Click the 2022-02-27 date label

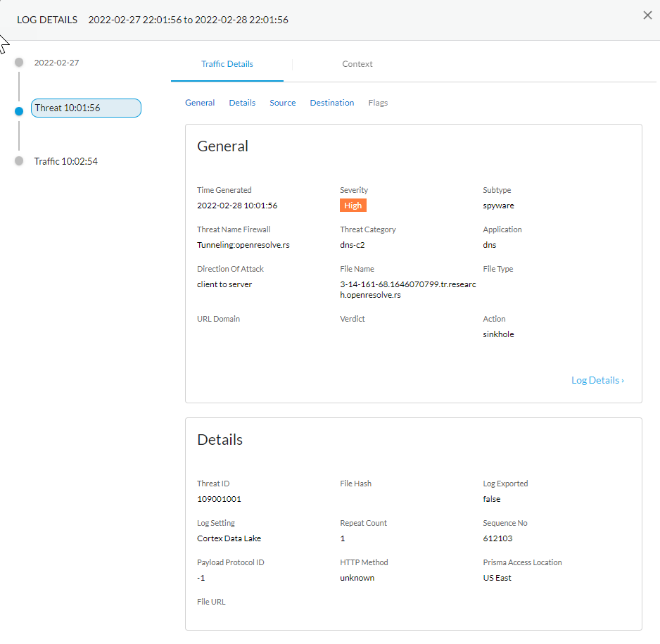pos(56,63)
